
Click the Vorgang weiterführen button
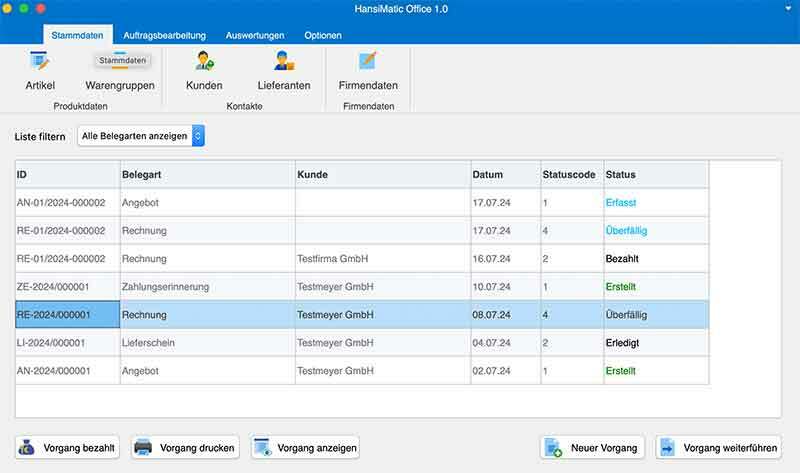pyautogui.click(x=718, y=447)
